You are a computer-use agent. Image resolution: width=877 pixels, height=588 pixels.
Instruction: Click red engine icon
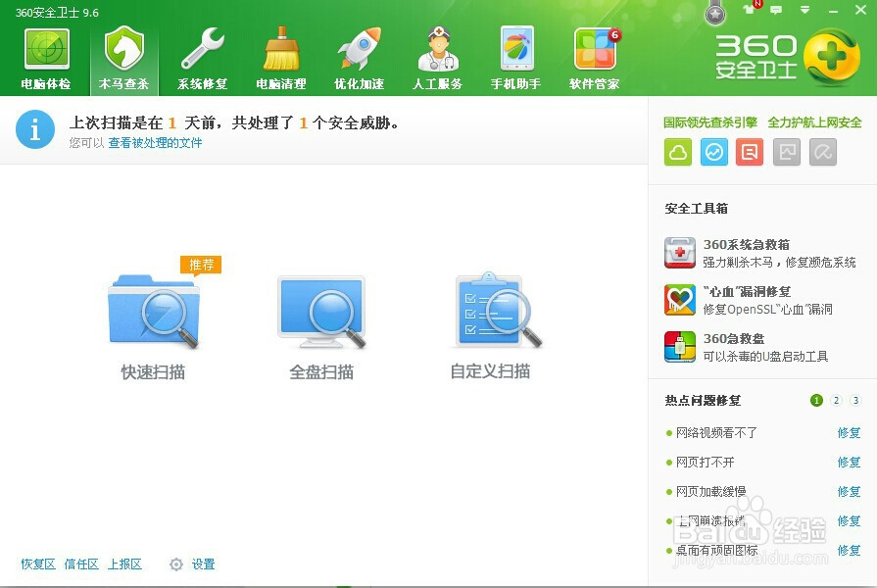click(750, 152)
